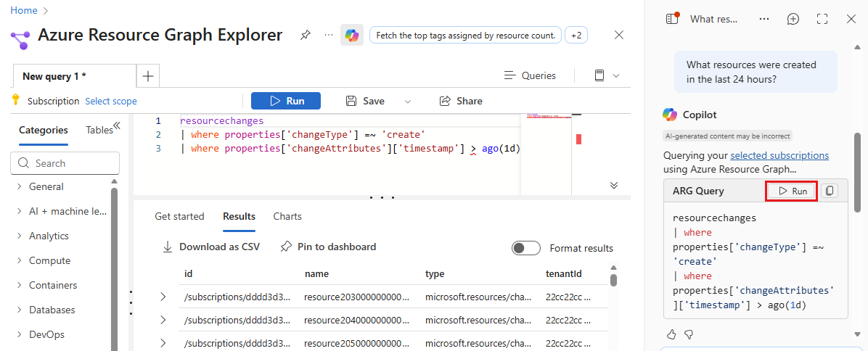Open the ellipsis menu beside the title
868x351 pixels.
(329, 35)
